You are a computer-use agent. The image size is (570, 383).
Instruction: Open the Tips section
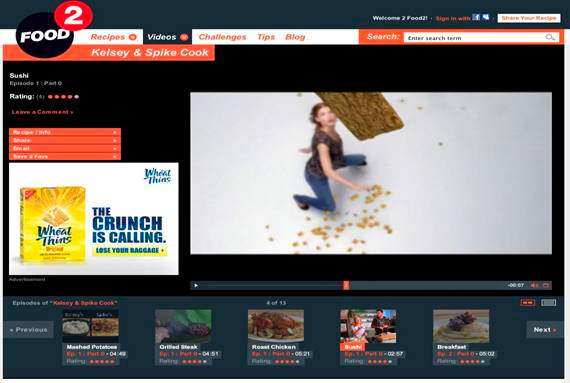pos(266,37)
